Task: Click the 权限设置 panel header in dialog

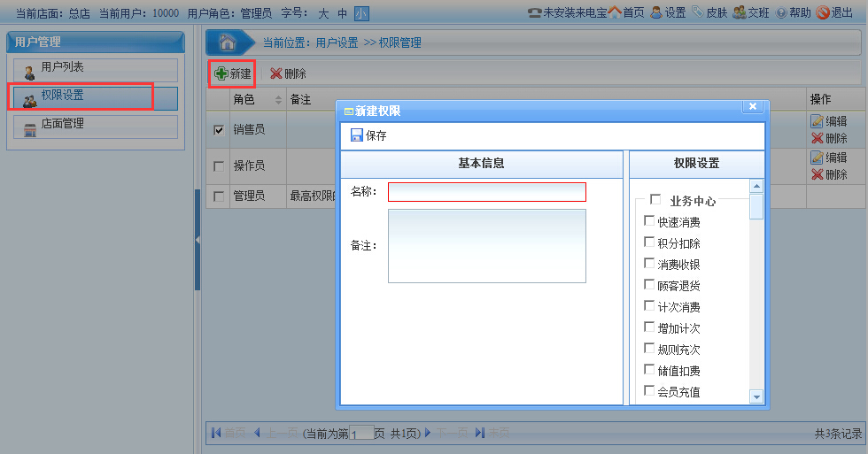Action: 697,164
